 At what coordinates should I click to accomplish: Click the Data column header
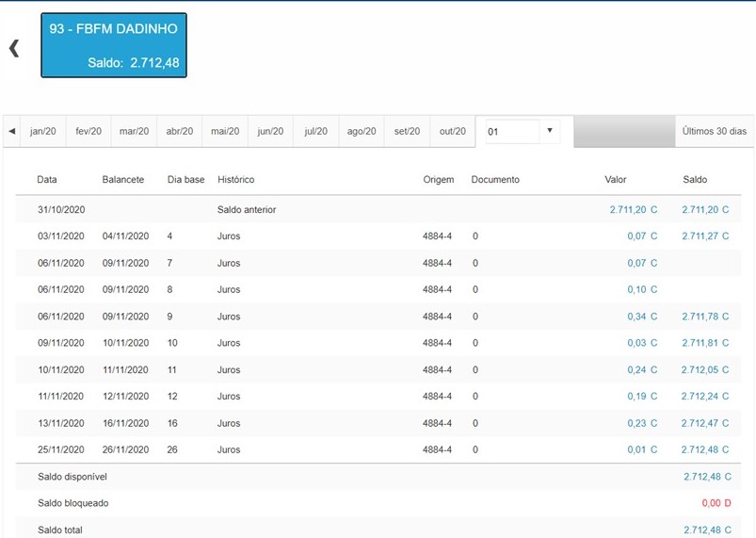46,179
